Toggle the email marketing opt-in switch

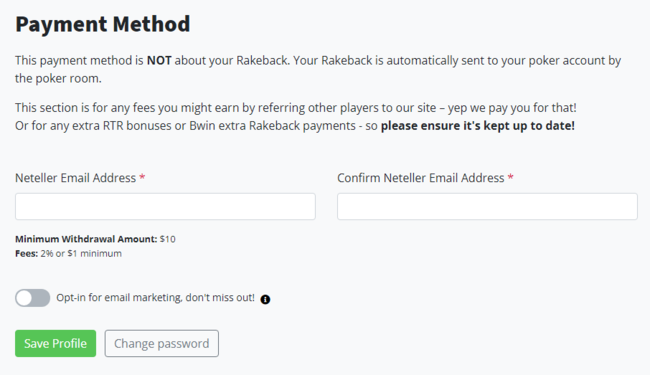point(32,298)
